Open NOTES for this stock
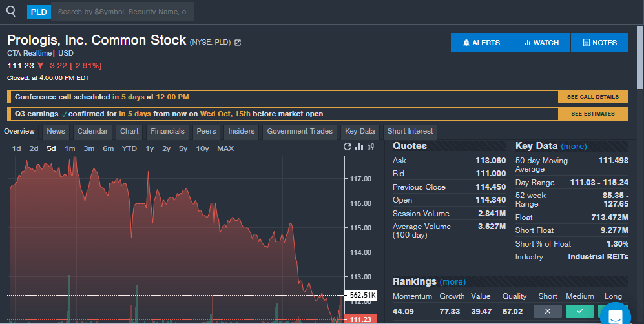The image size is (644, 324). (x=599, y=43)
